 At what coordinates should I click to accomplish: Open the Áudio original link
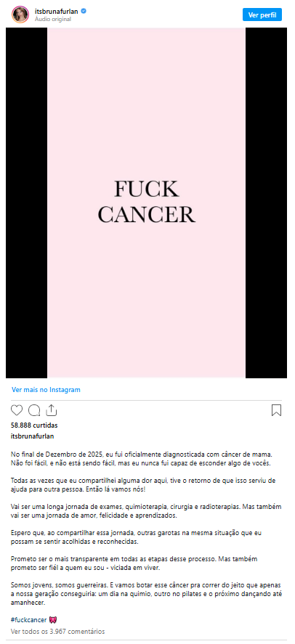pyautogui.click(x=53, y=19)
